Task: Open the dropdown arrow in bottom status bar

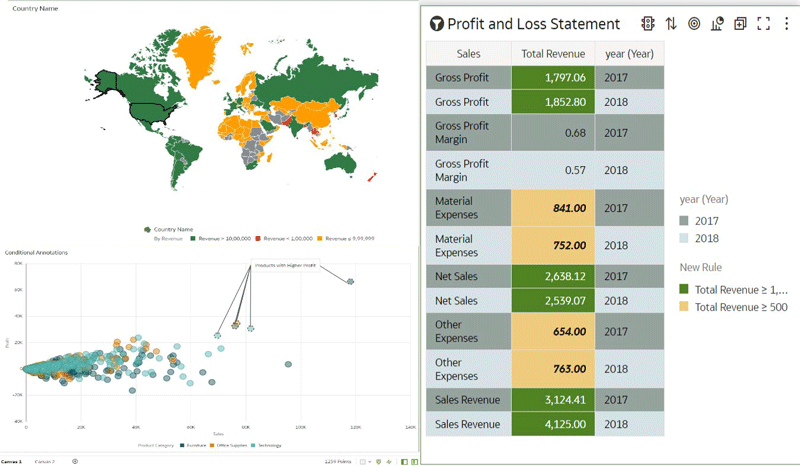Action: tap(370, 462)
